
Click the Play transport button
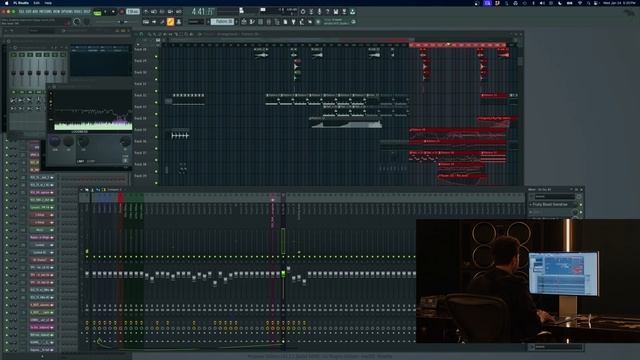pos(106,12)
